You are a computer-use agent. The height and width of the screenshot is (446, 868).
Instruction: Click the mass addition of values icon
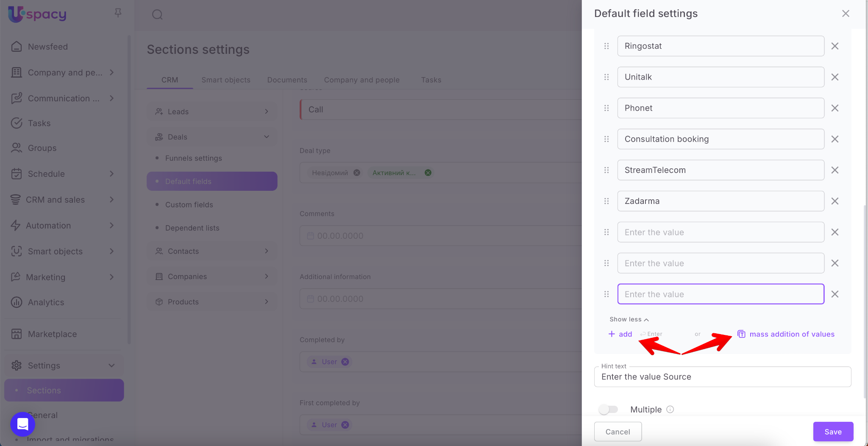tap(741, 334)
